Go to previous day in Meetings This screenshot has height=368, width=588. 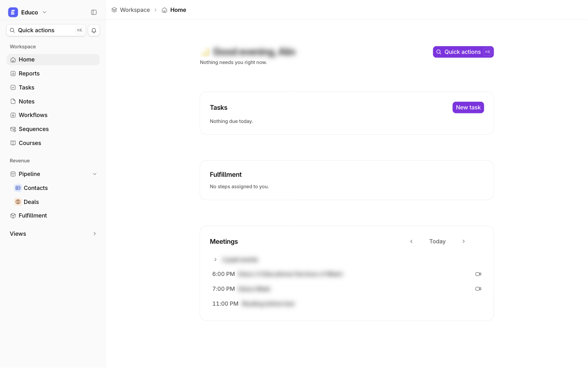(x=411, y=241)
